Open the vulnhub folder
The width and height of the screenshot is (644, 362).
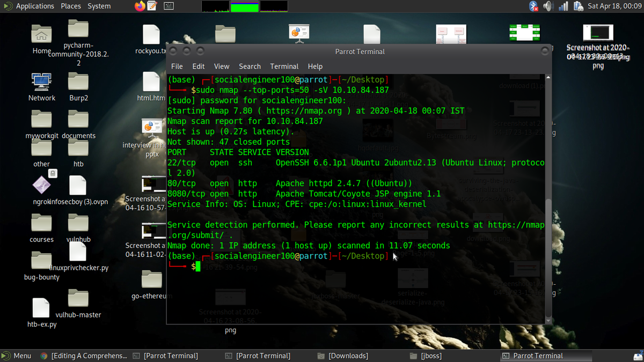[x=78, y=229]
